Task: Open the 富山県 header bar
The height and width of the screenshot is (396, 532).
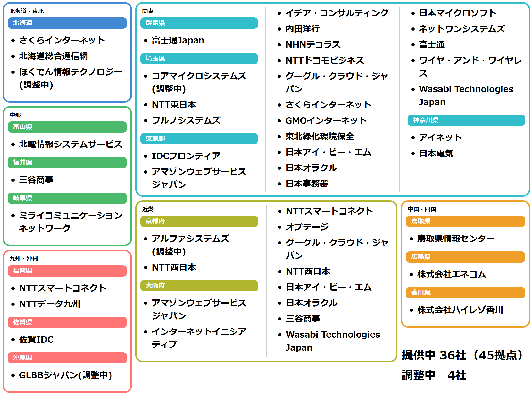Action: click(67, 127)
